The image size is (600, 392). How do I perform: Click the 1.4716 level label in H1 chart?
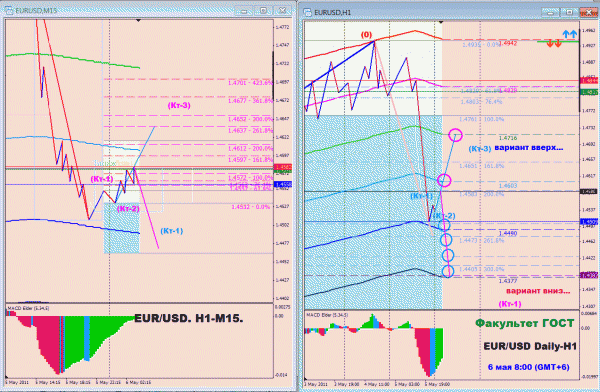pyautogui.click(x=508, y=138)
